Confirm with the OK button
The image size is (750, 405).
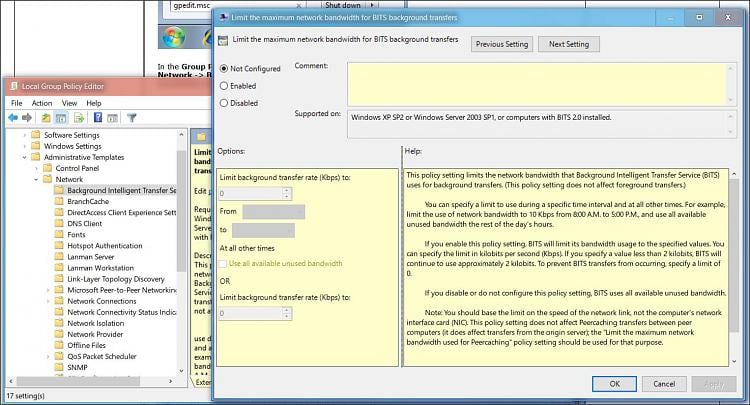(x=614, y=383)
